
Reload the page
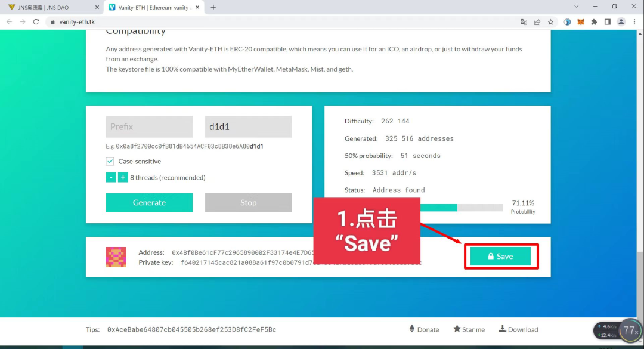tap(36, 22)
